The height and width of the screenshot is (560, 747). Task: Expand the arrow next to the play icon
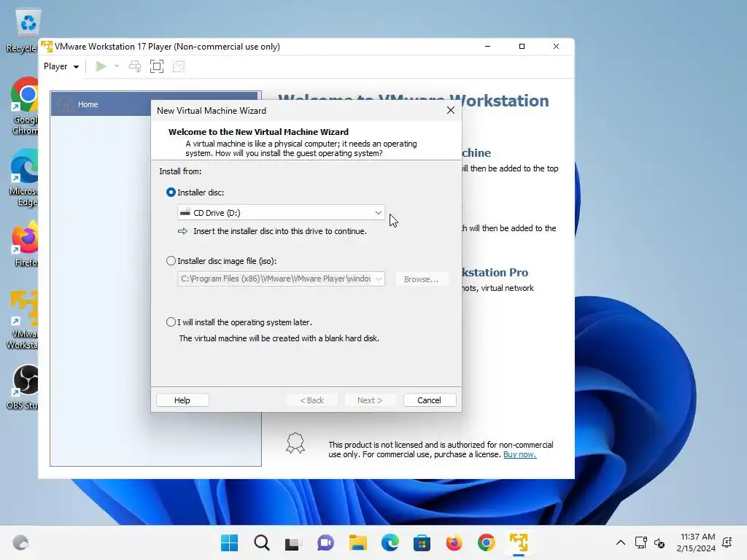coord(117,66)
